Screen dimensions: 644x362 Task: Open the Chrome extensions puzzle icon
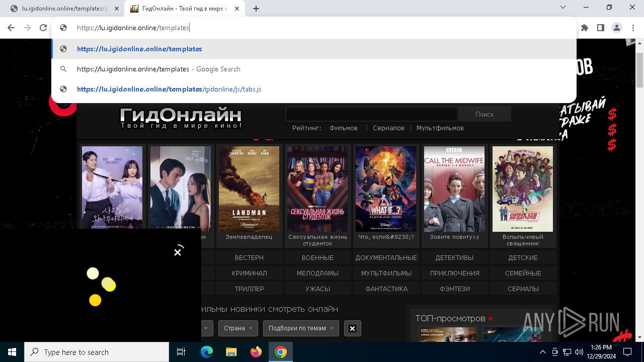click(x=585, y=28)
